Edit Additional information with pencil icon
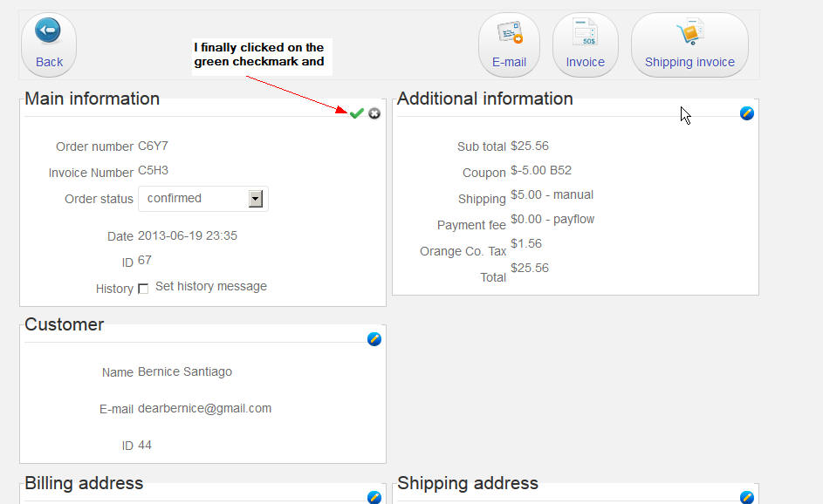 click(747, 113)
